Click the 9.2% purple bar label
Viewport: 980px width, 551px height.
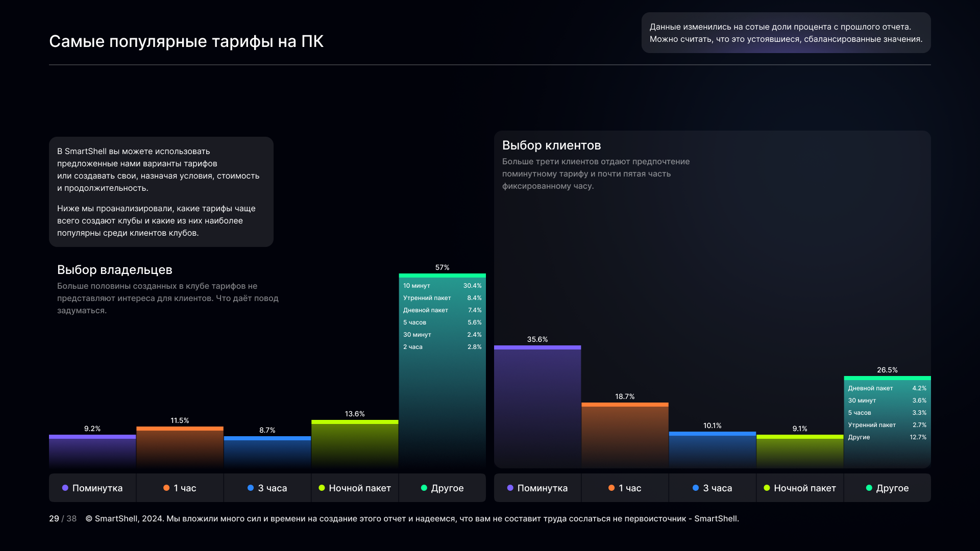click(x=92, y=429)
